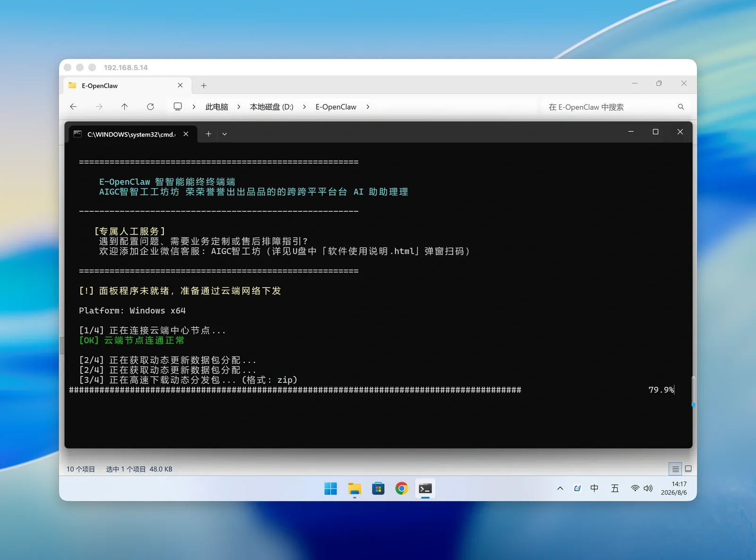Go back in File Explorer

[73, 107]
